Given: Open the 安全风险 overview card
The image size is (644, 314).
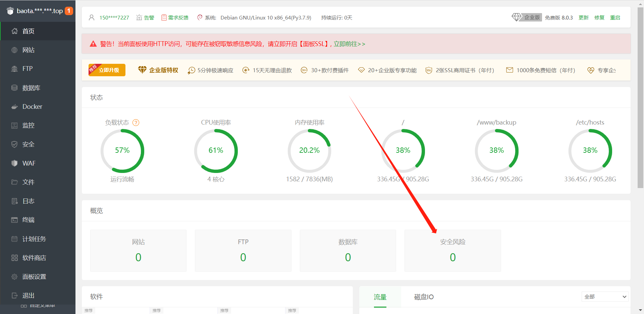Looking at the screenshot, I should point(452,251).
